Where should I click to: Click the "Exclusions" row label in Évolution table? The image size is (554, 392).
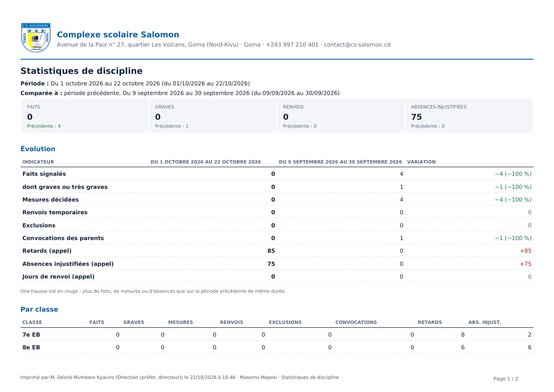(x=39, y=225)
